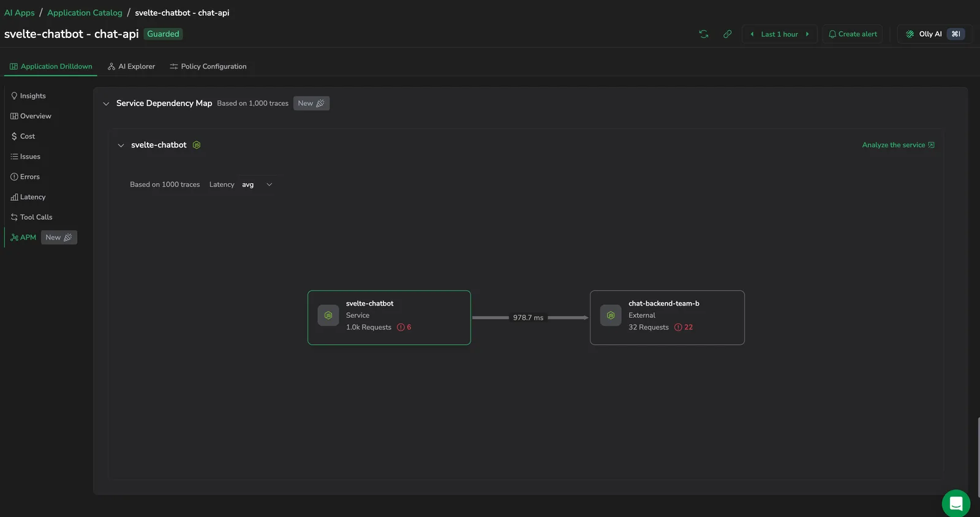Click the Create alert button
The width and height of the screenshot is (980, 517).
click(x=853, y=34)
